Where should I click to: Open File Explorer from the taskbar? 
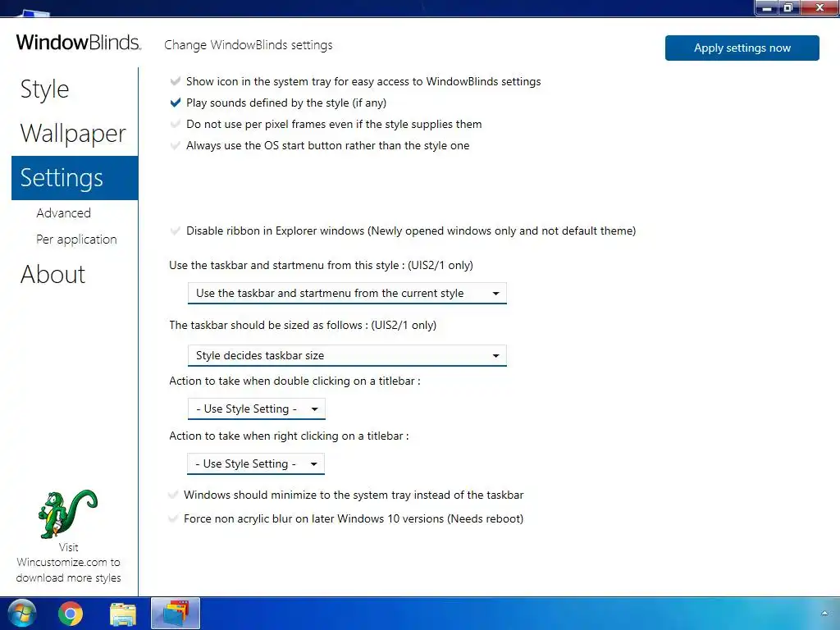(x=123, y=614)
